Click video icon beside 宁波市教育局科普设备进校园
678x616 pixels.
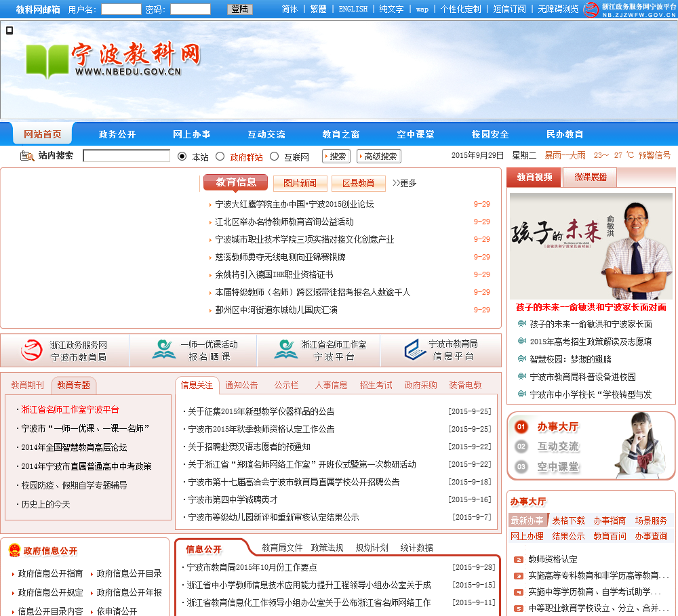point(522,377)
